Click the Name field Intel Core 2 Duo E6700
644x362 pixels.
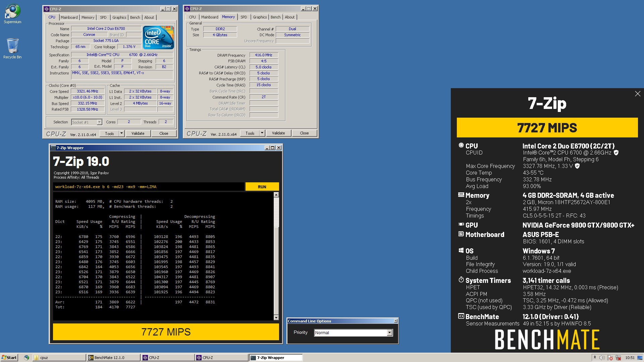(x=106, y=28)
